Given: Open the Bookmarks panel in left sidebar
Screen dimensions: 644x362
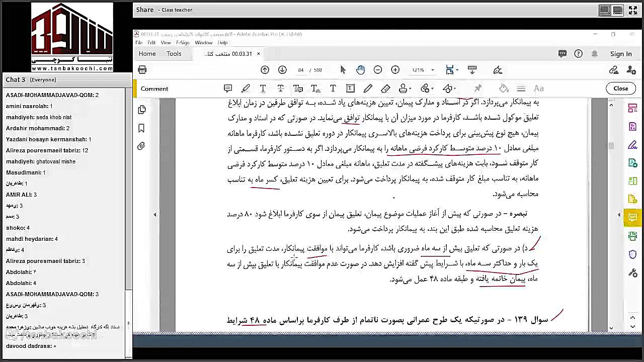Looking at the screenshot, I should tap(141, 128).
